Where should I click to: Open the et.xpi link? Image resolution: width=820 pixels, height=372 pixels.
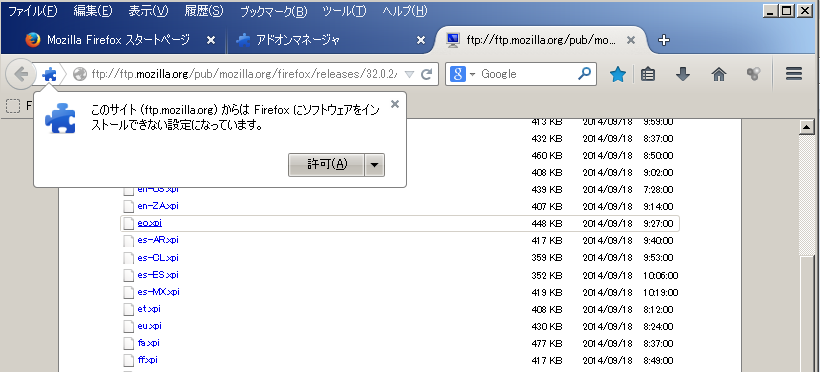point(149,309)
